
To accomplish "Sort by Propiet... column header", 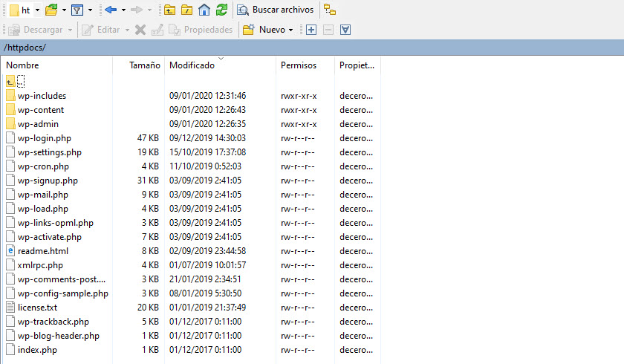I will pos(357,65).
